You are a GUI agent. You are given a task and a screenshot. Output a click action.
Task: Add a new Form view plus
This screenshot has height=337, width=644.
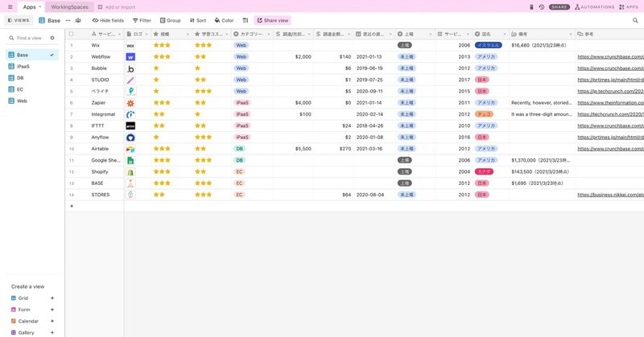[52, 310]
